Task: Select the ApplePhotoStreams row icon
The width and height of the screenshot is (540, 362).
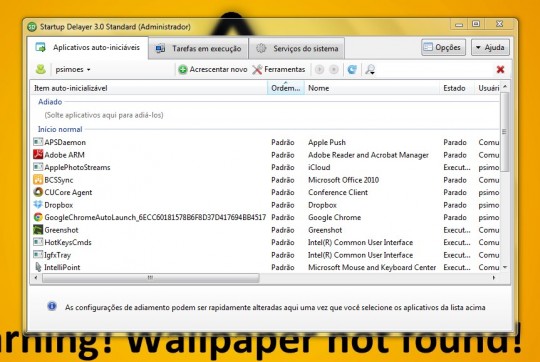Action: click(x=38, y=167)
